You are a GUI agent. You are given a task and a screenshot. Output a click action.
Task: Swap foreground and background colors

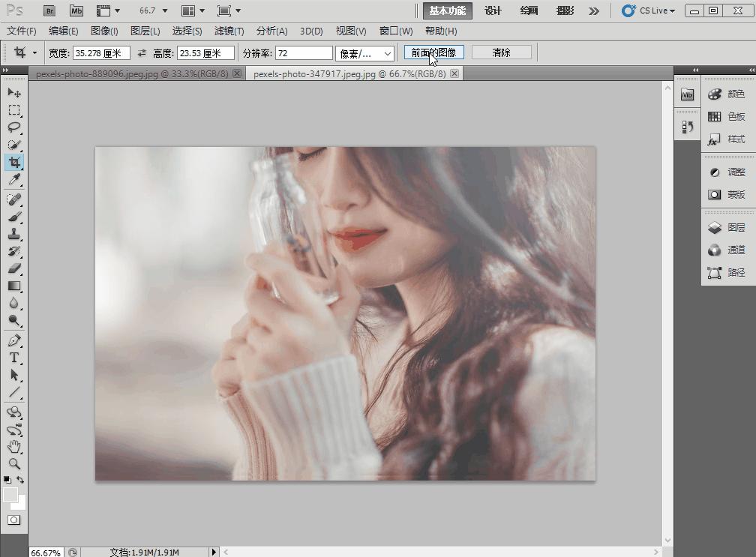(20, 480)
